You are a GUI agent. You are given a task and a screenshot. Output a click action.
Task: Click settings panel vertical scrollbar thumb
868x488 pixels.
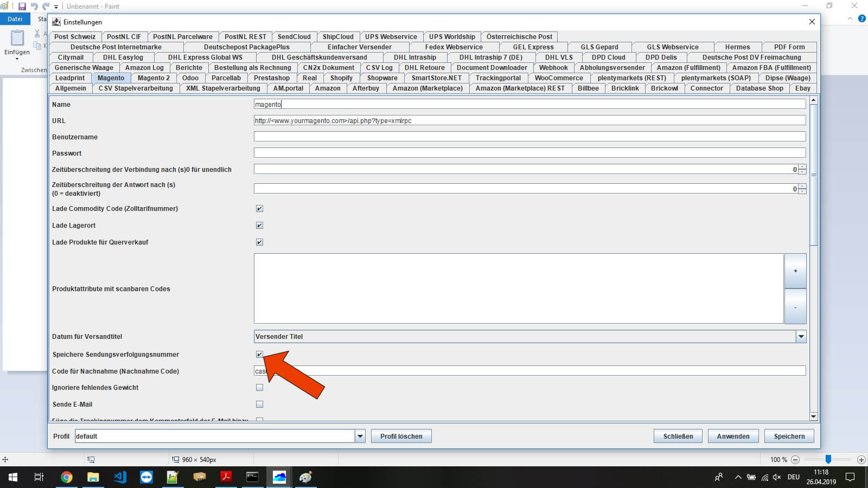[x=813, y=175]
